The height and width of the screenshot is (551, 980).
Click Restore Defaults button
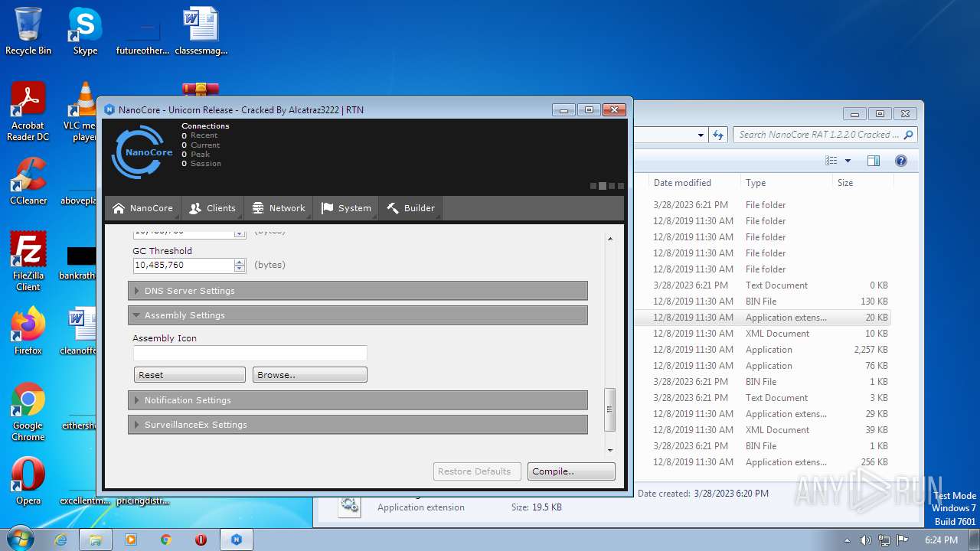pyautogui.click(x=477, y=471)
